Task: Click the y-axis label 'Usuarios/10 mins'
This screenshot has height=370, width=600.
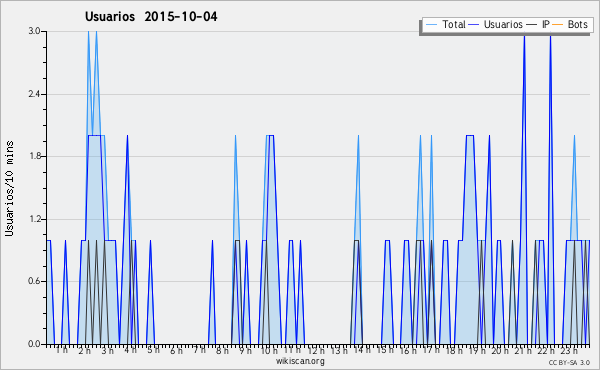Action: click(9, 188)
